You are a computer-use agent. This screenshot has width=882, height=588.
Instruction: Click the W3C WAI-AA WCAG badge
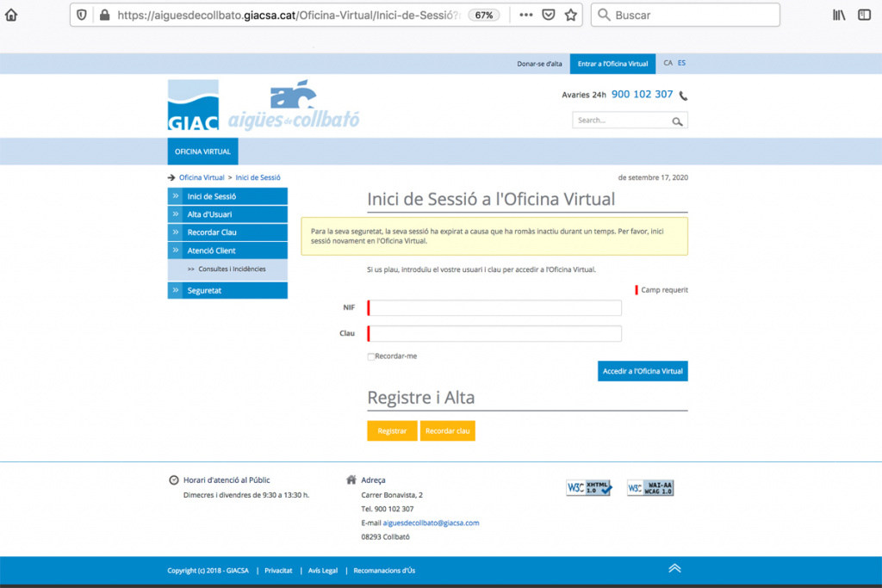pos(650,487)
